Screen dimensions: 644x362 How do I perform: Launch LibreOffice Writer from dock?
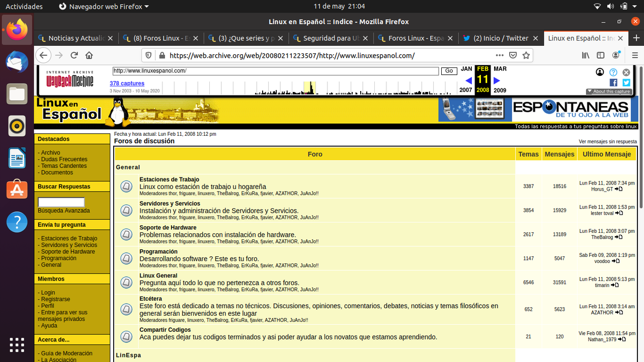(x=17, y=157)
